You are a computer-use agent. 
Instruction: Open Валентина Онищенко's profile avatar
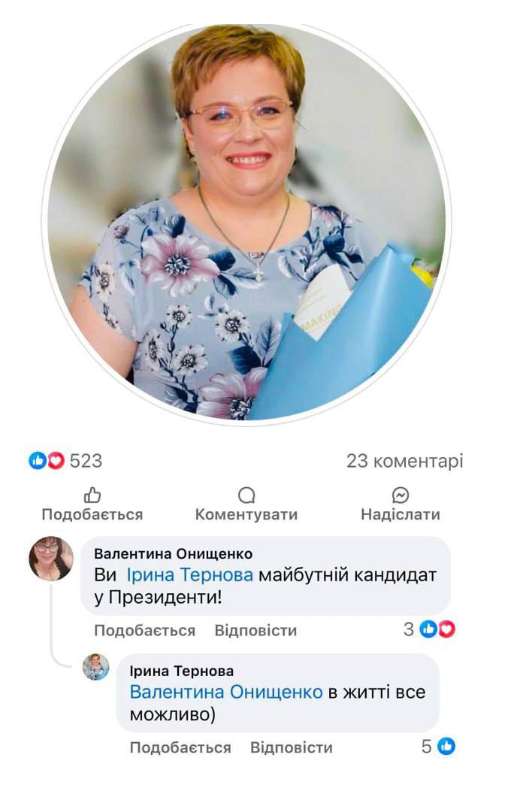click(51, 559)
